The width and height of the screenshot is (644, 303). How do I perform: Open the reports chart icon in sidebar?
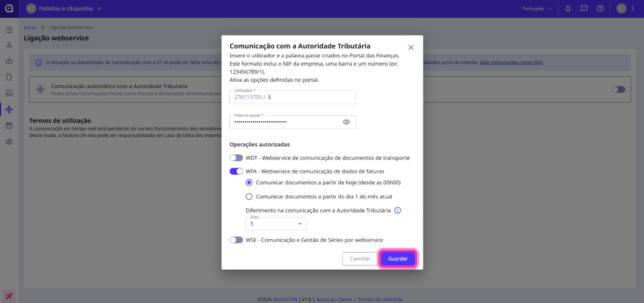point(9,93)
